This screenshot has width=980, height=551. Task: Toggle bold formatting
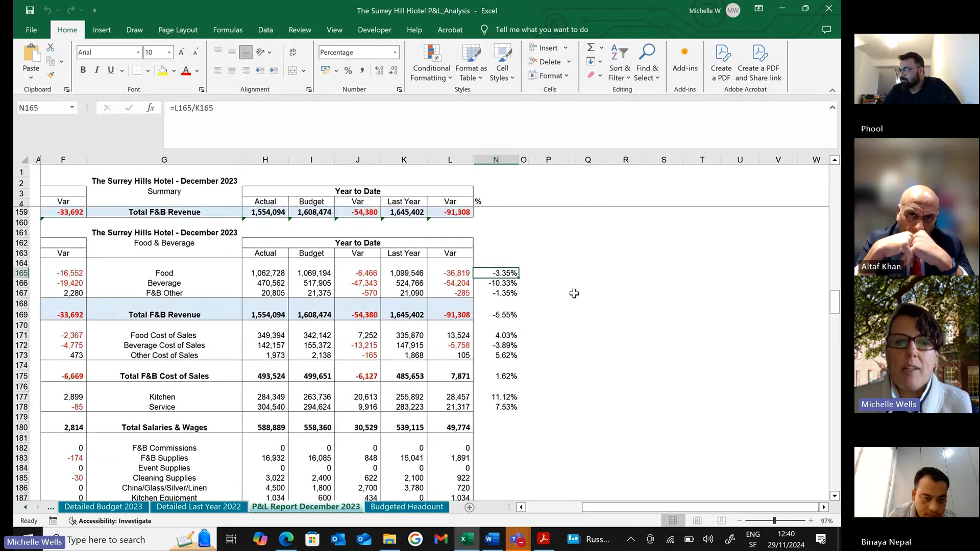pyautogui.click(x=83, y=70)
